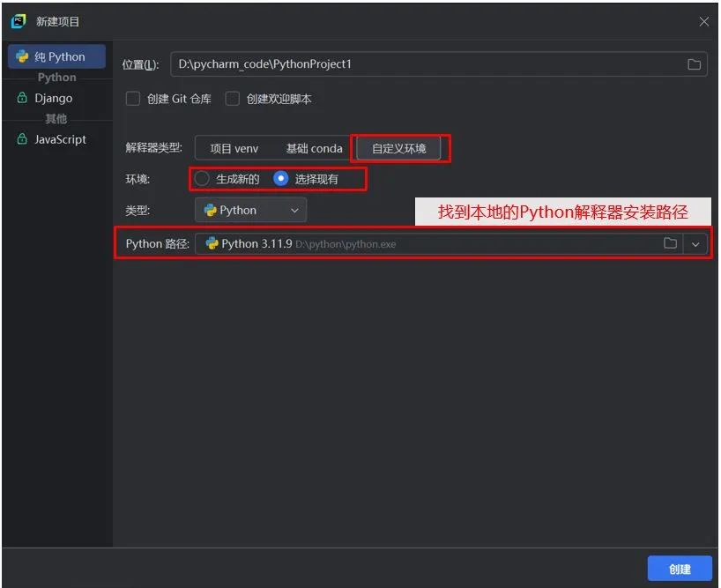Switch to the 基础 conda interpreter tab
This screenshot has height=588, width=721.
coord(314,148)
